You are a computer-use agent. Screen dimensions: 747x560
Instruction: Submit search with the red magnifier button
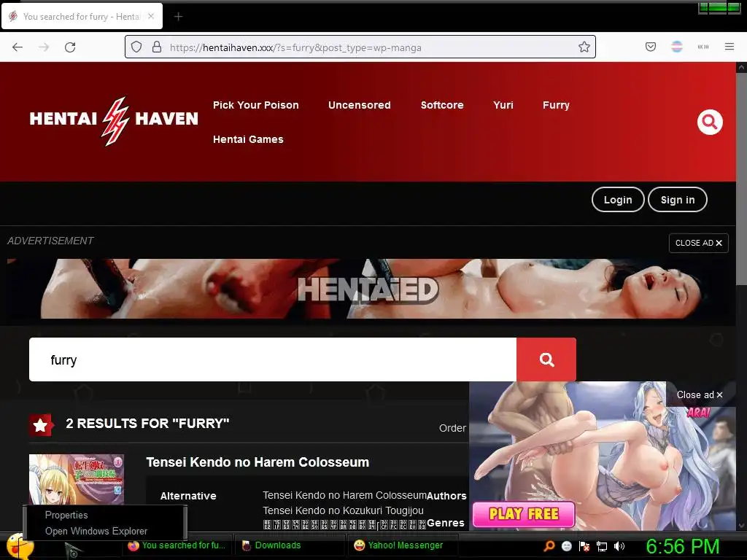pyautogui.click(x=546, y=359)
